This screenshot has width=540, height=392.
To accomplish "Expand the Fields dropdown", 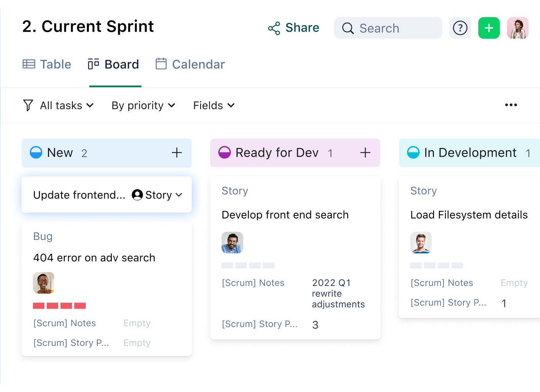I will pos(214,105).
